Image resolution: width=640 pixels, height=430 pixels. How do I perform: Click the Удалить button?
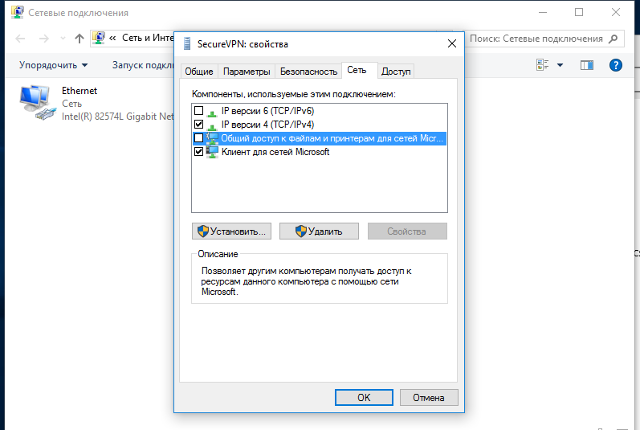click(319, 231)
